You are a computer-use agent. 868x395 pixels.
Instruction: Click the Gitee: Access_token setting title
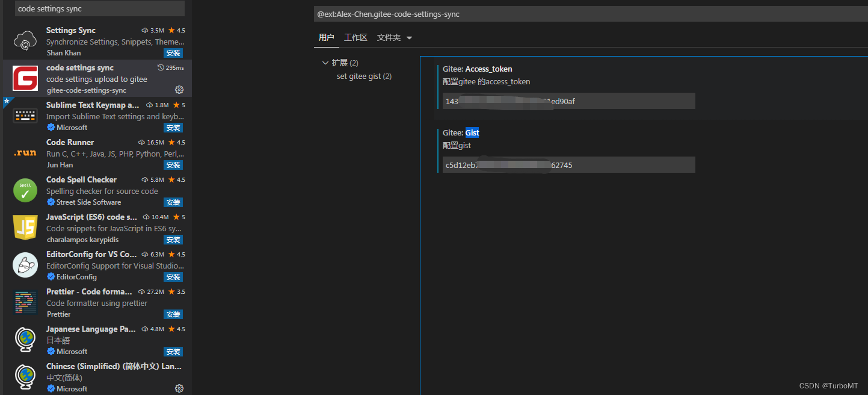[478, 69]
